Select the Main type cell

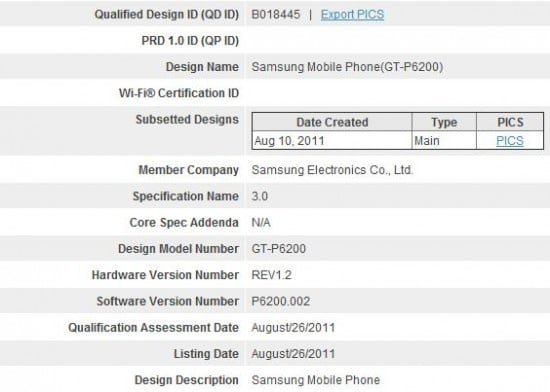(444, 141)
